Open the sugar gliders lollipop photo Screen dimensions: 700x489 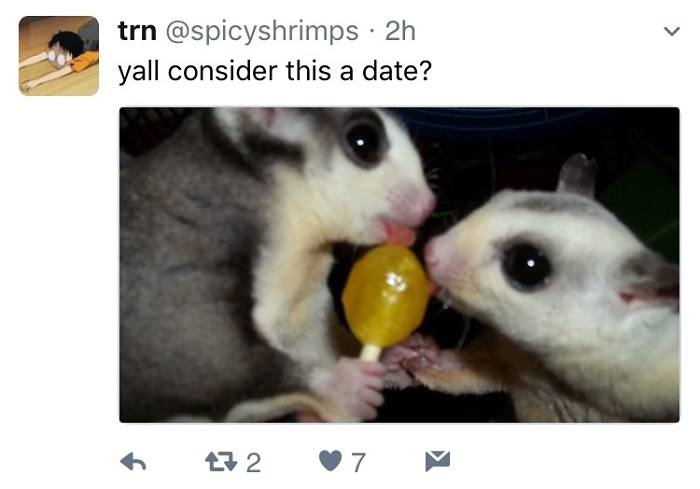coord(399,265)
